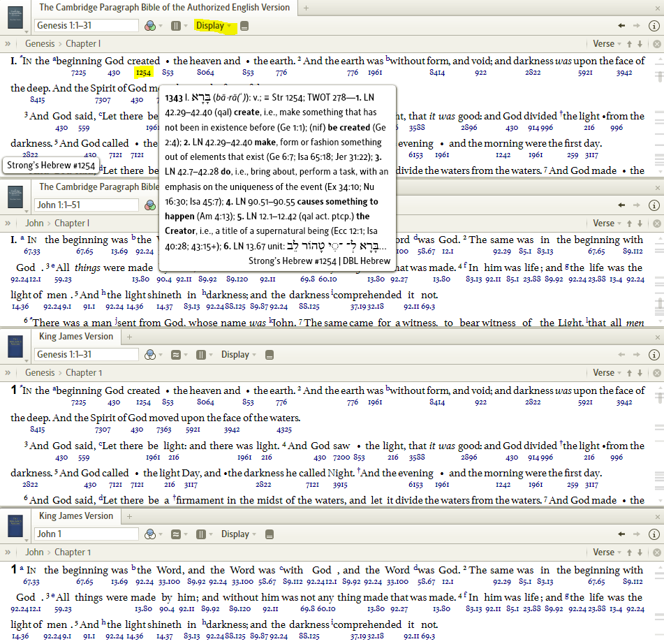Toggle inline panel icon in KJV Genesis panel
The width and height of the screenshot is (664, 644).
coord(270,355)
